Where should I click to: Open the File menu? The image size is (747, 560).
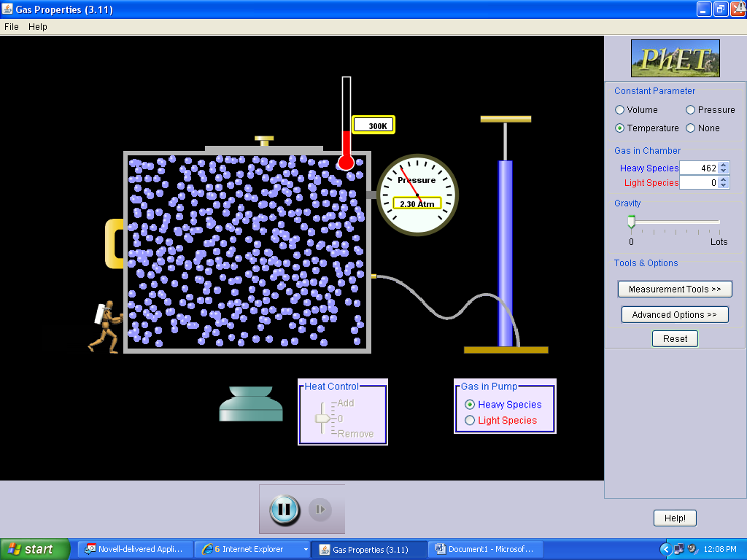click(x=11, y=26)
